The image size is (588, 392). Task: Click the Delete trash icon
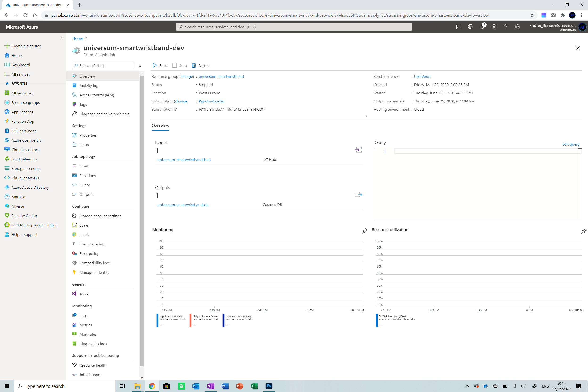pos(194,65)
